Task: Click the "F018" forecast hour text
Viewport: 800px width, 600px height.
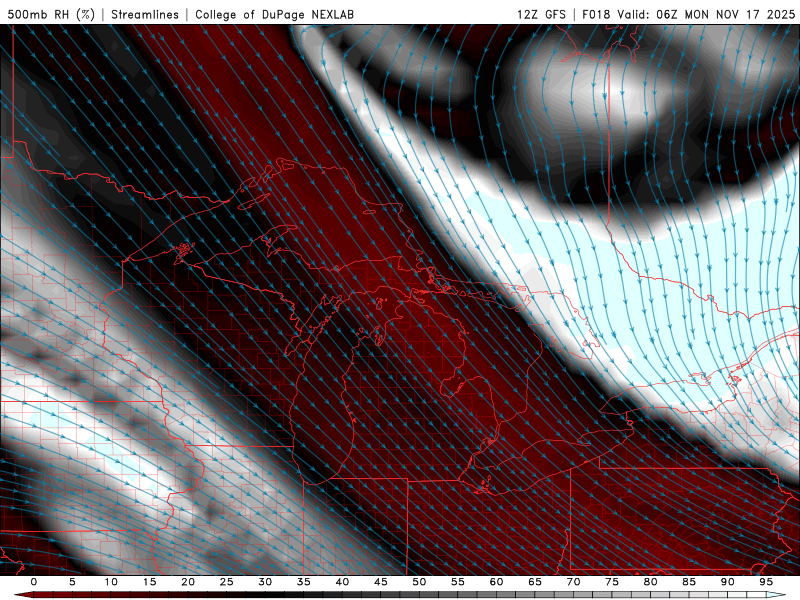Action: (596, 14)
